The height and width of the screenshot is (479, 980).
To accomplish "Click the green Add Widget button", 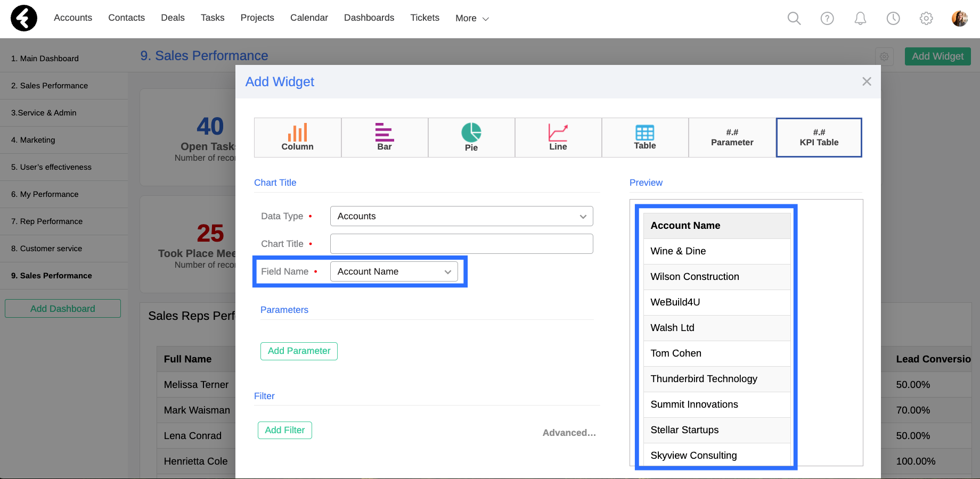I will [937, 56].
